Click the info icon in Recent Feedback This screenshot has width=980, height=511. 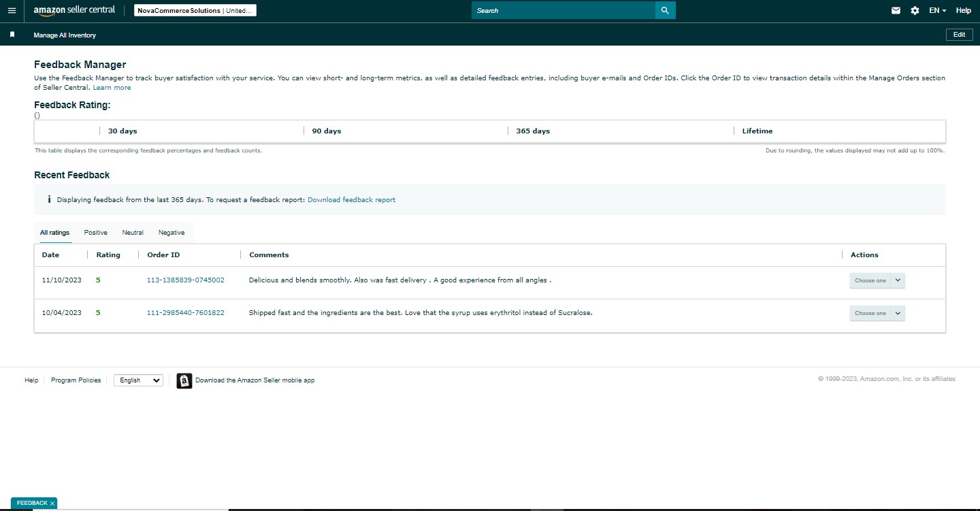pos(49,199)
